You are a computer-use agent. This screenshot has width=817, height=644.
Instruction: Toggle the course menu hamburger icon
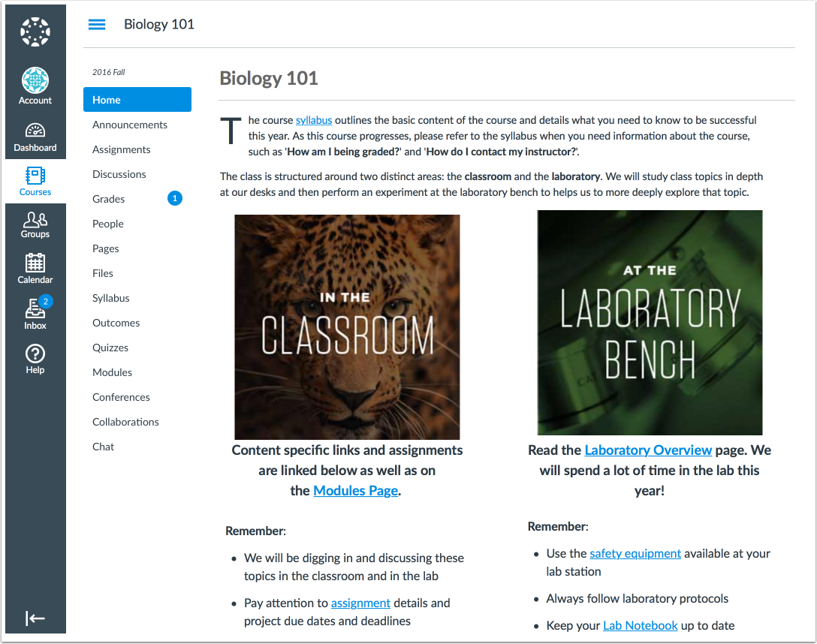pos(97,25)
